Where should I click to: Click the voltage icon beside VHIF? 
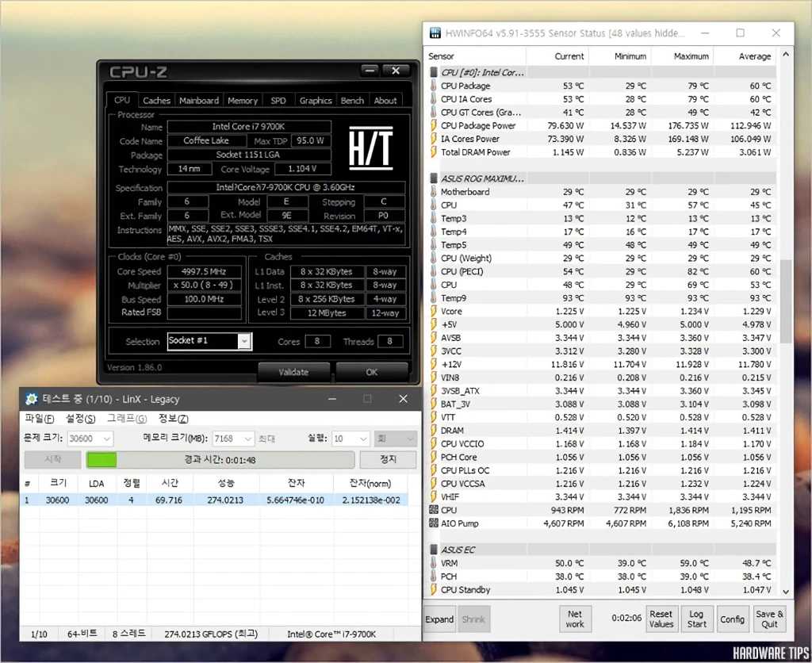(434, 496)
